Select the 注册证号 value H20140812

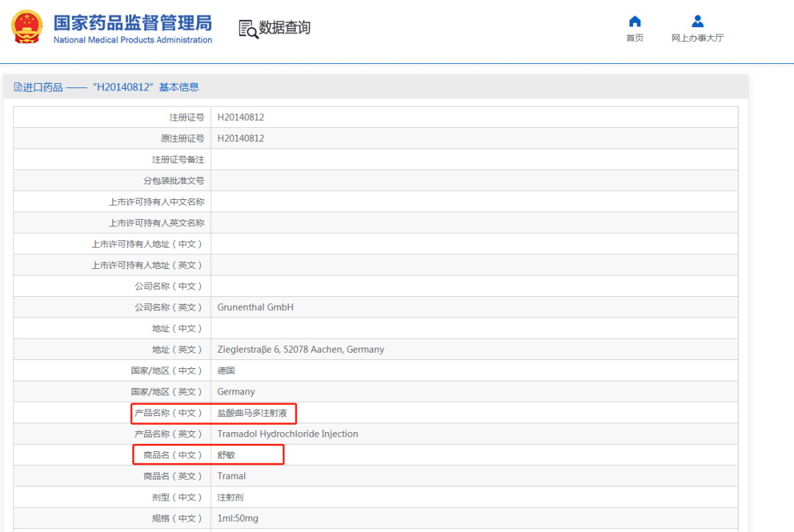pos(240,118)
